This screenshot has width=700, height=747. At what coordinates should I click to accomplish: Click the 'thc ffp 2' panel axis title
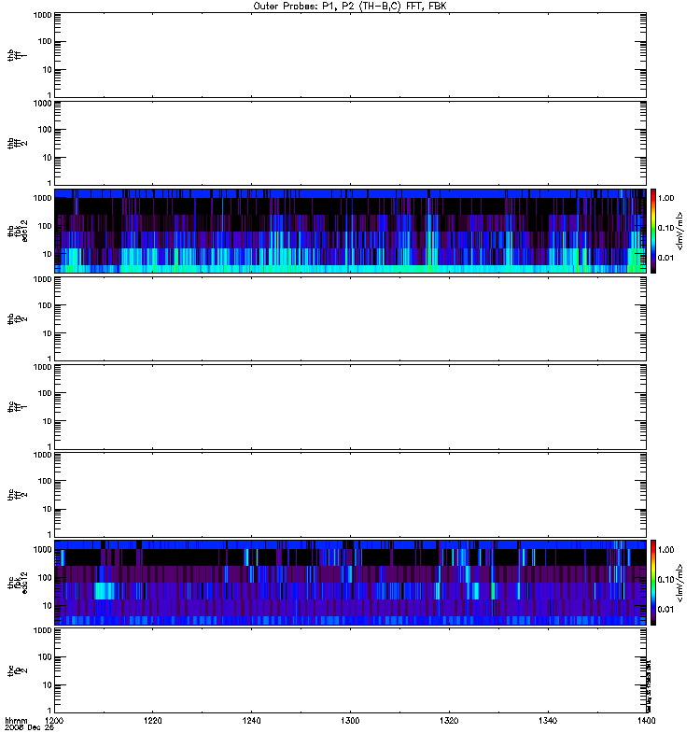pyautogui.click(x=17, y=670)
